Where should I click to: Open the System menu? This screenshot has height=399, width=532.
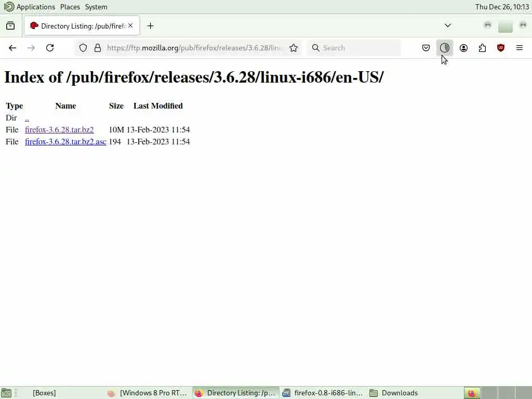tap(96, 7)
